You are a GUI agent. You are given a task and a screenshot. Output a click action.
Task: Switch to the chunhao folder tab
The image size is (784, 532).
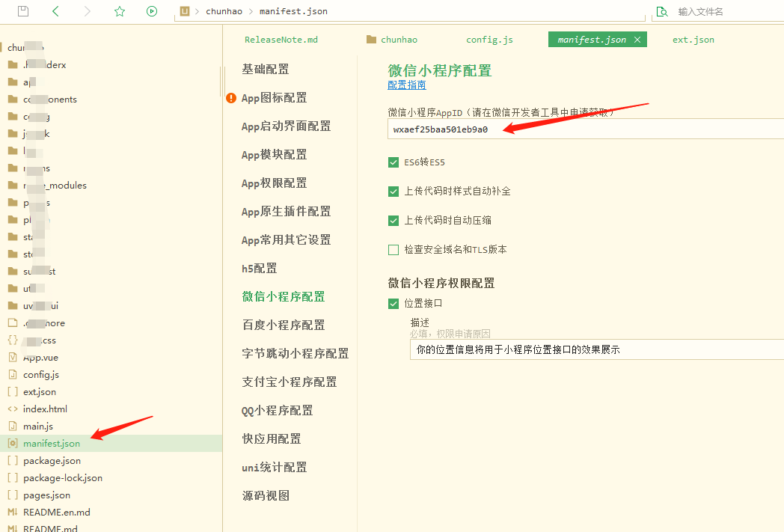[x=393, y=40]
